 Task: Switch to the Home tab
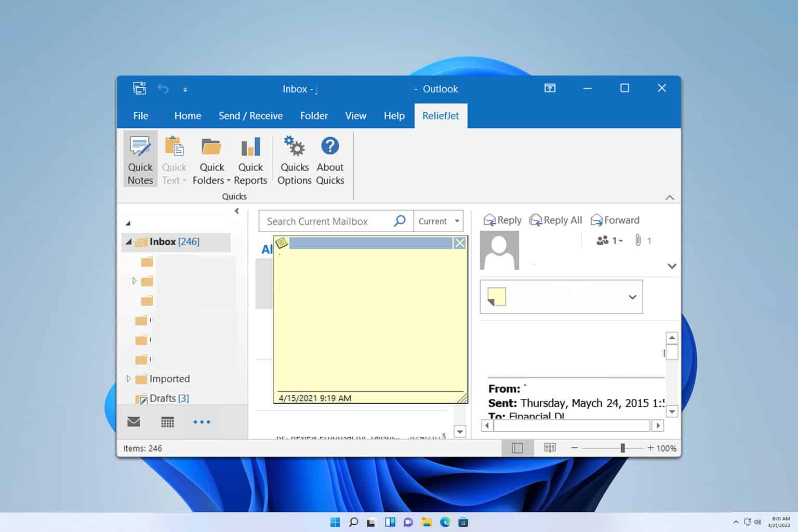tap(188, 115)
